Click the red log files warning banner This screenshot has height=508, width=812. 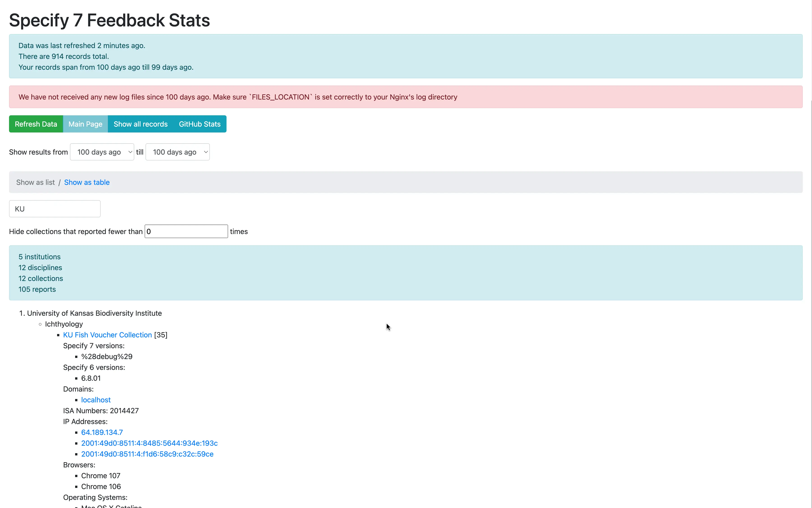coord(237,97)
